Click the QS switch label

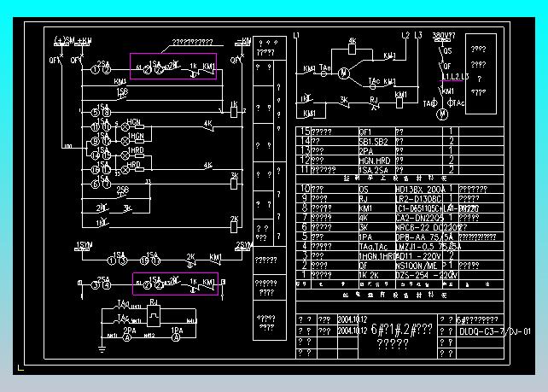(x=446, y=51)
